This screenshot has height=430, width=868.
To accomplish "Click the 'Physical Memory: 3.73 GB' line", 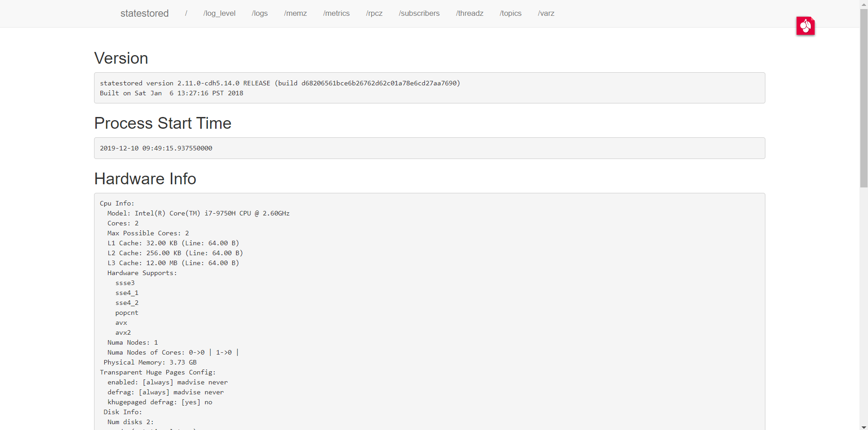I will 150,362.
